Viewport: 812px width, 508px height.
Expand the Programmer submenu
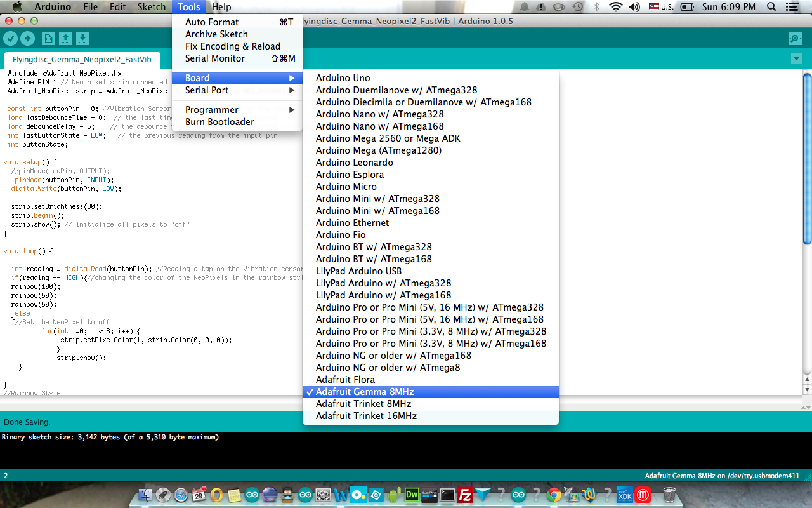coord(237,110)
